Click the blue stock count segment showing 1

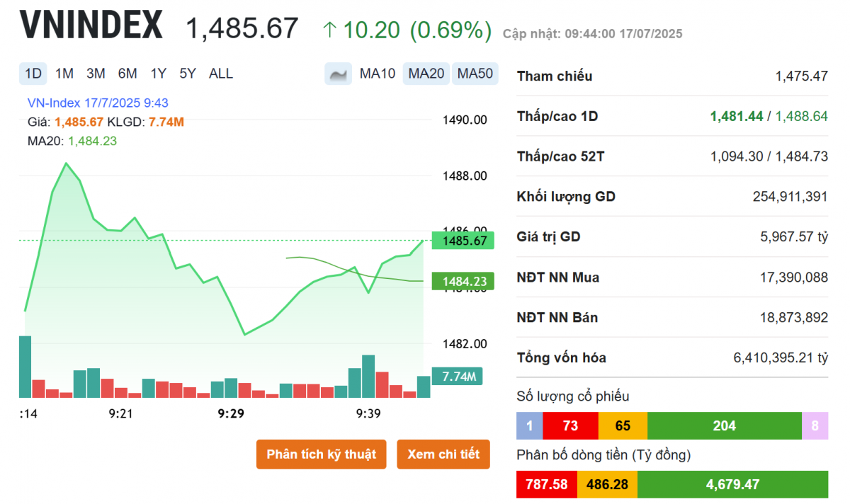click(x=529, y=426)
